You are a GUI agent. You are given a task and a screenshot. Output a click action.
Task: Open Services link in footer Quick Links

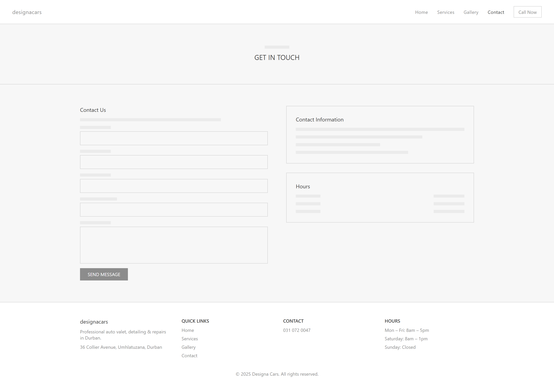point(189,338)
